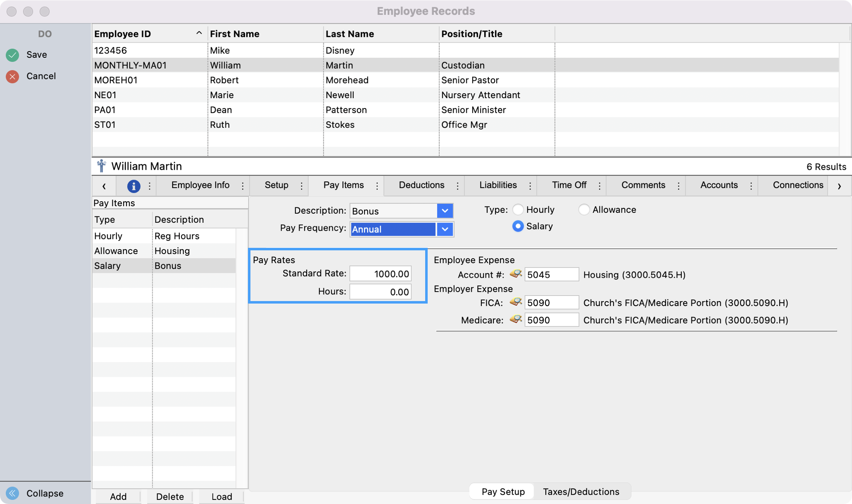Click William Martin employee person icon
The image size is (852, 504).
101,166
